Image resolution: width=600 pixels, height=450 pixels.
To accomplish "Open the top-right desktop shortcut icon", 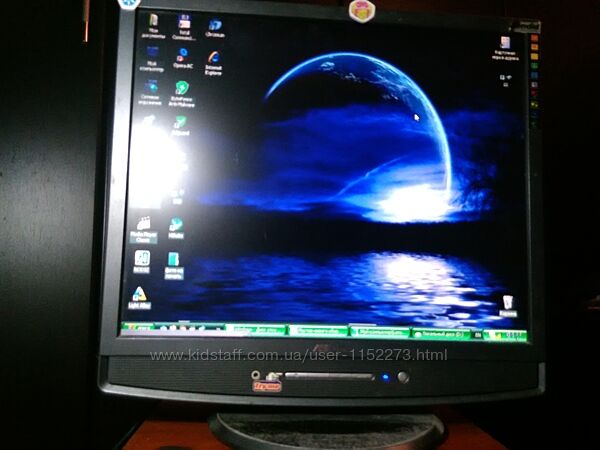I will coord(505,43).
